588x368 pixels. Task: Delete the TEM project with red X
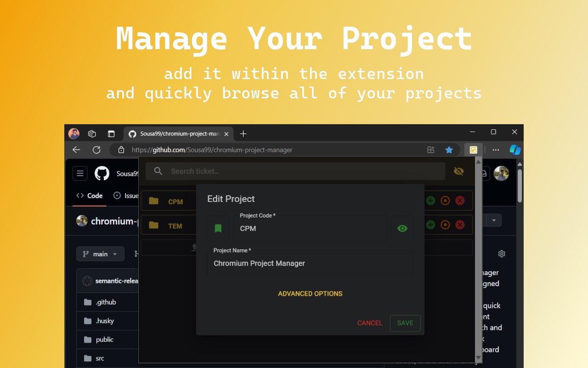pyautogui.click(x=460, y=224)
